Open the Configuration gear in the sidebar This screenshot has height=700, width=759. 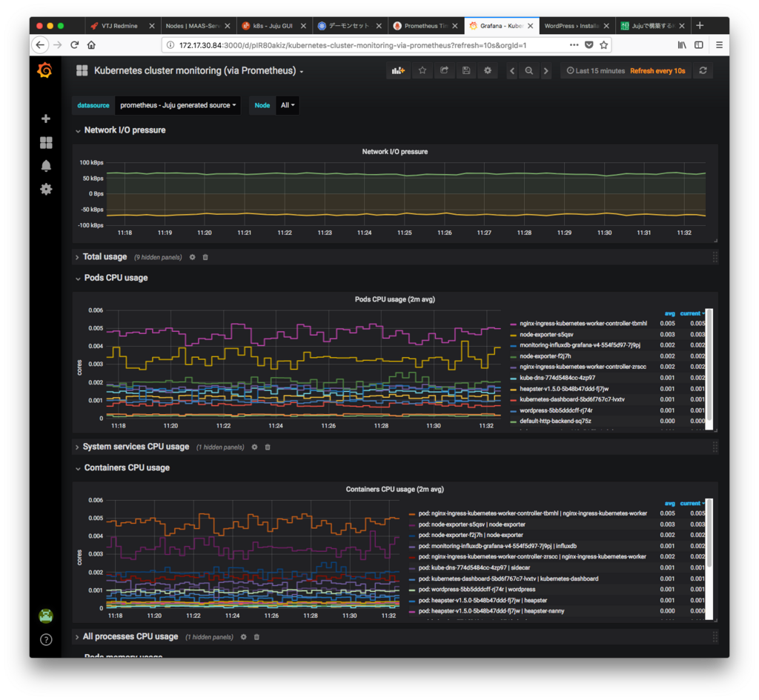pos(46,189)
